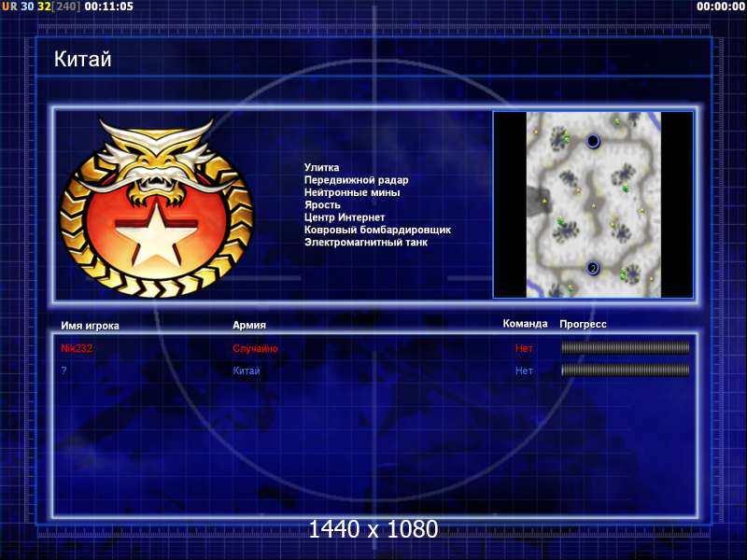Click Nik232's loading progress bar
Image resolution: width=747 pixels, height=560 pixels.
pyautogui.click(x=625, y=348)
